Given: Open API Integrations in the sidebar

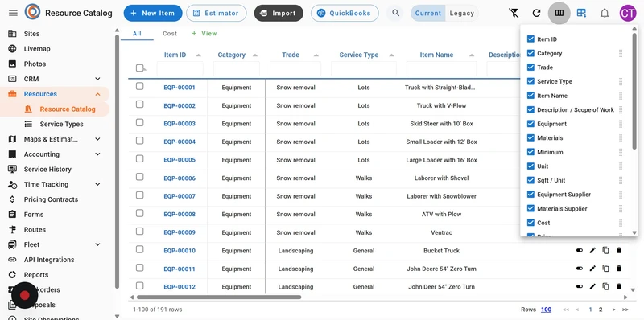Looking at the screenshot, I should (x=49, y=260).
